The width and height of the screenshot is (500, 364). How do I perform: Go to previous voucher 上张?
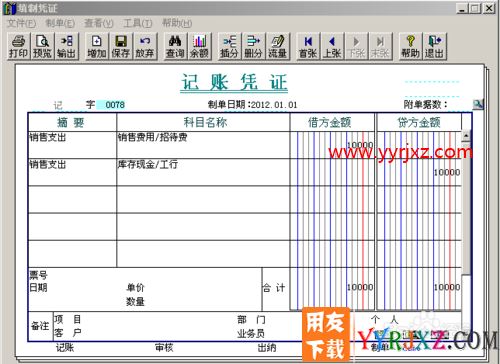(332, 46)
